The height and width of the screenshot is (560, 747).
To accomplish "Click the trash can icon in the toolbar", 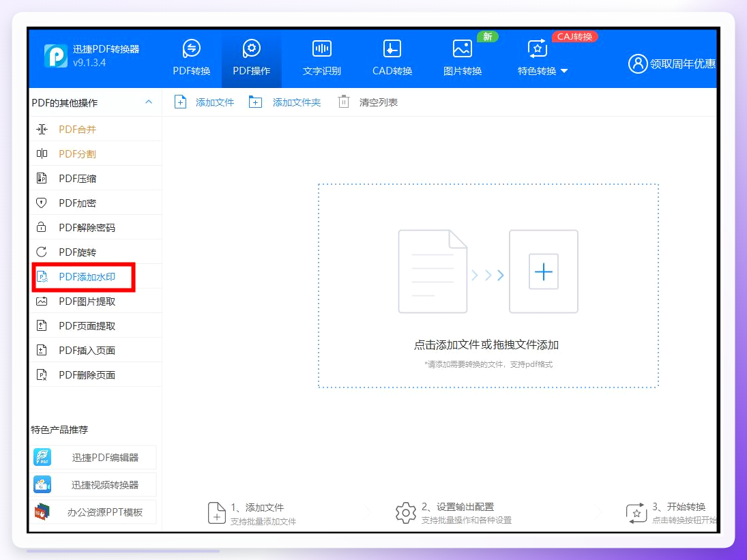I will pyautogui.click(x=344, y=102).
